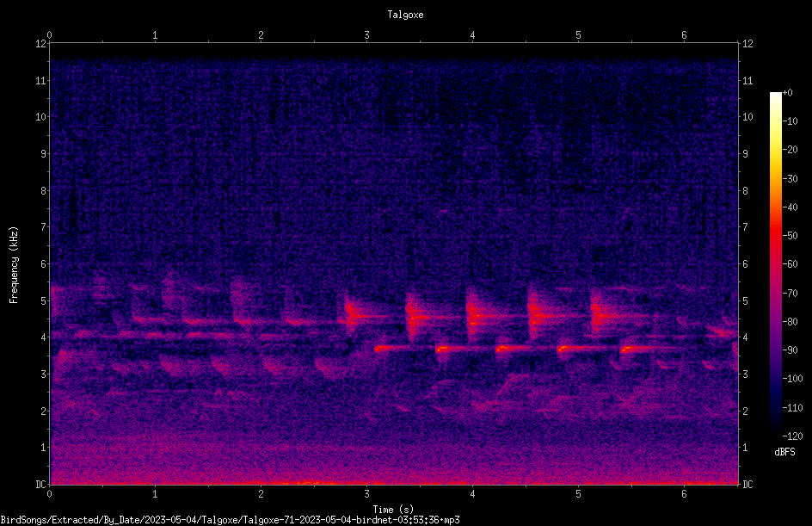The image size is (812, 526).
Task: Click the -30 label on the color scale
Action: (x=790, y=178)
